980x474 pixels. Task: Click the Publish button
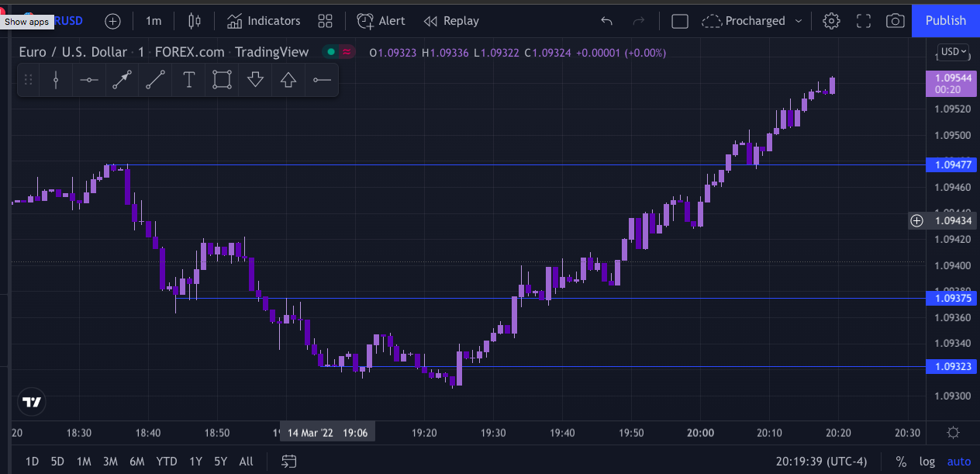click(945, 21)
